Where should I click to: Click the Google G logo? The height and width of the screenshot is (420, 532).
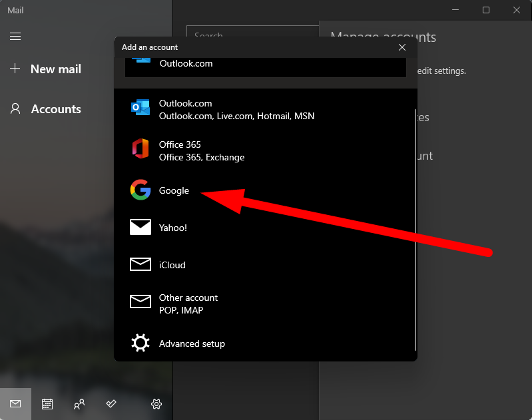point(140,190)
